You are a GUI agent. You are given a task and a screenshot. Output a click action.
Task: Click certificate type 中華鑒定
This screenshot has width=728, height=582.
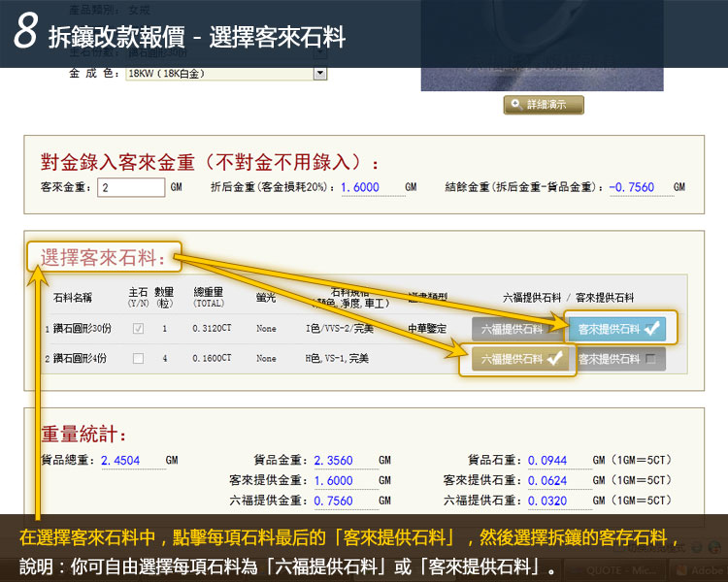coord(427,329)
